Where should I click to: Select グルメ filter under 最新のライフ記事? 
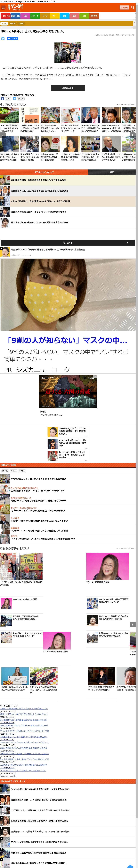pyautogui.click(x=13, y=471)
